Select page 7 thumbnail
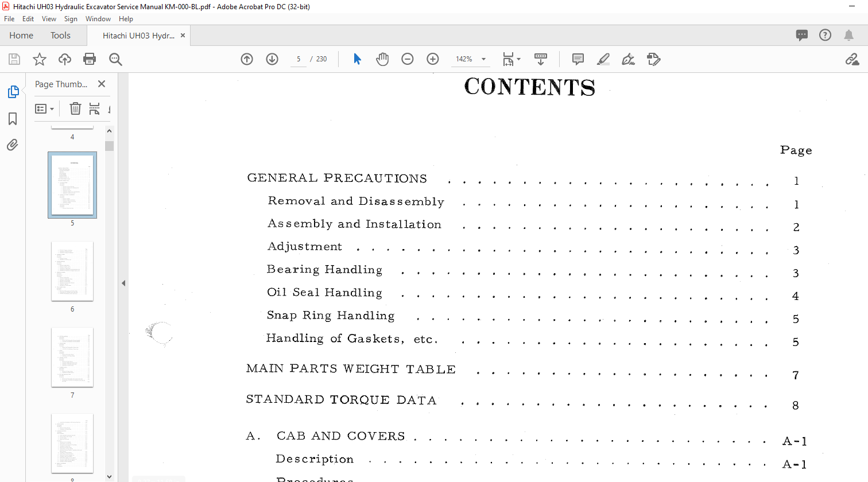 tap(72, 357)
